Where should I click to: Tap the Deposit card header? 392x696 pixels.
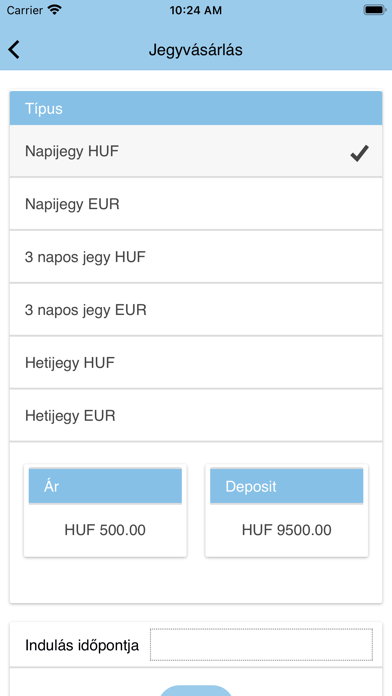pyautogui.click(x=286, y=486)
